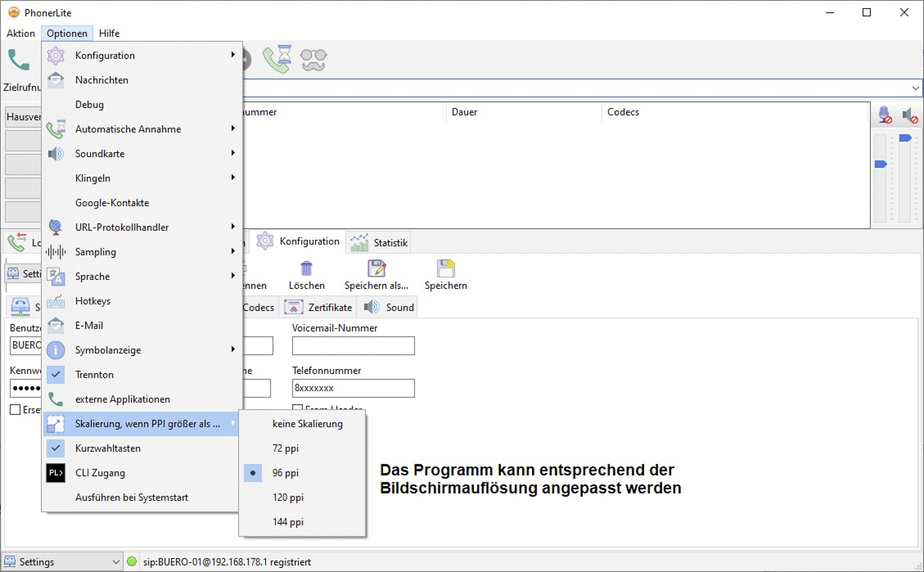The width and height of the screenshot is (924, 572).
Task: Click the E-Mail envelope icon
Action: (56, 325)
